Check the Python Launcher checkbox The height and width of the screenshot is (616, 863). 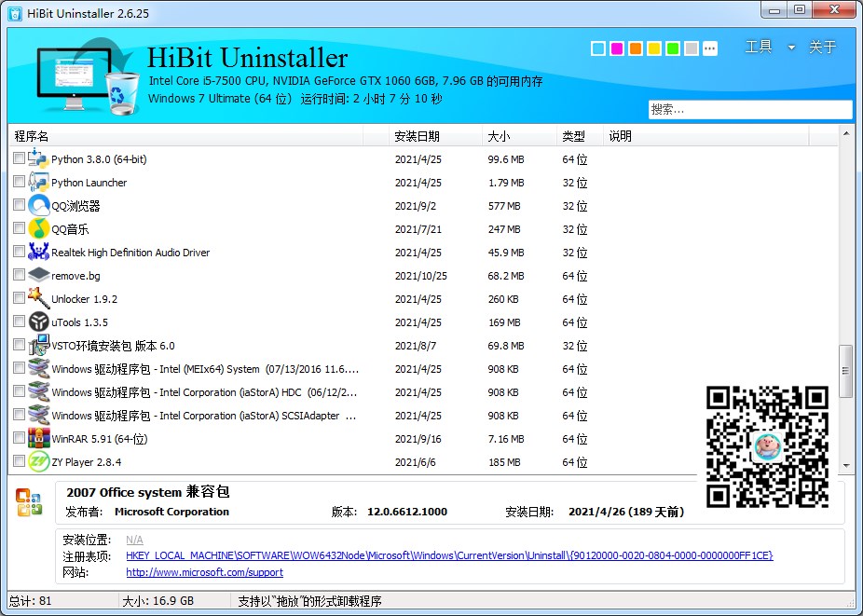19,182
